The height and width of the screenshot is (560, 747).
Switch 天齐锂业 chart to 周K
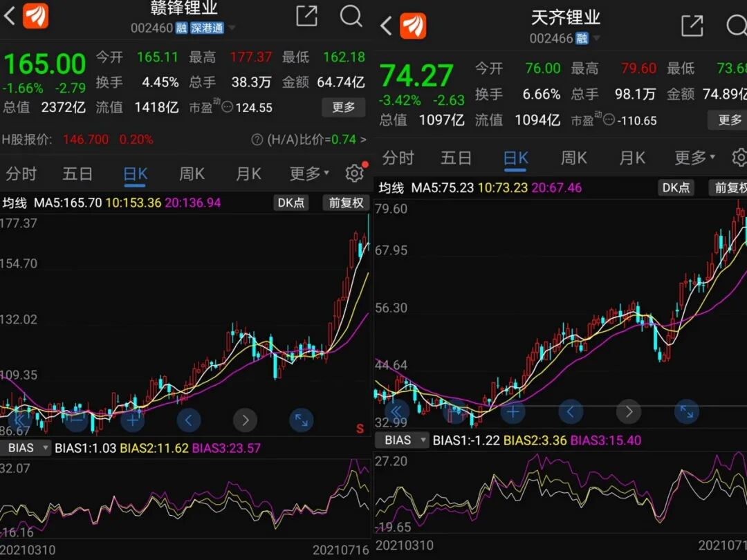573,158
